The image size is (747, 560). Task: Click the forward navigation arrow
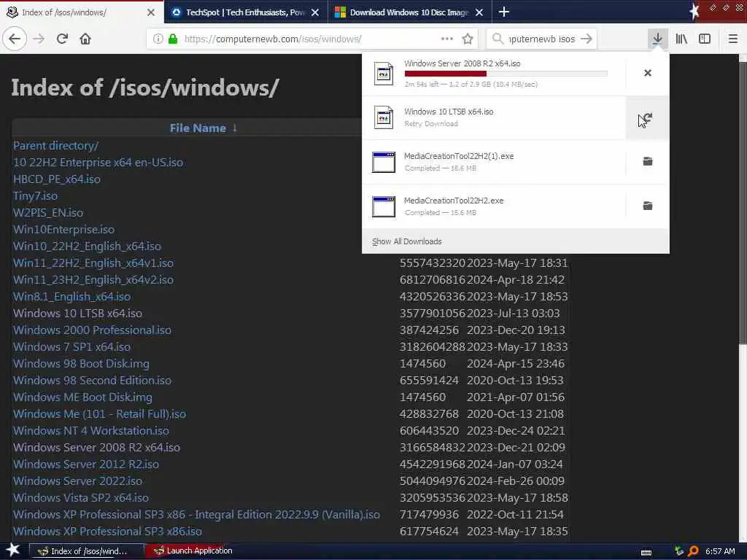pos(39,39)
